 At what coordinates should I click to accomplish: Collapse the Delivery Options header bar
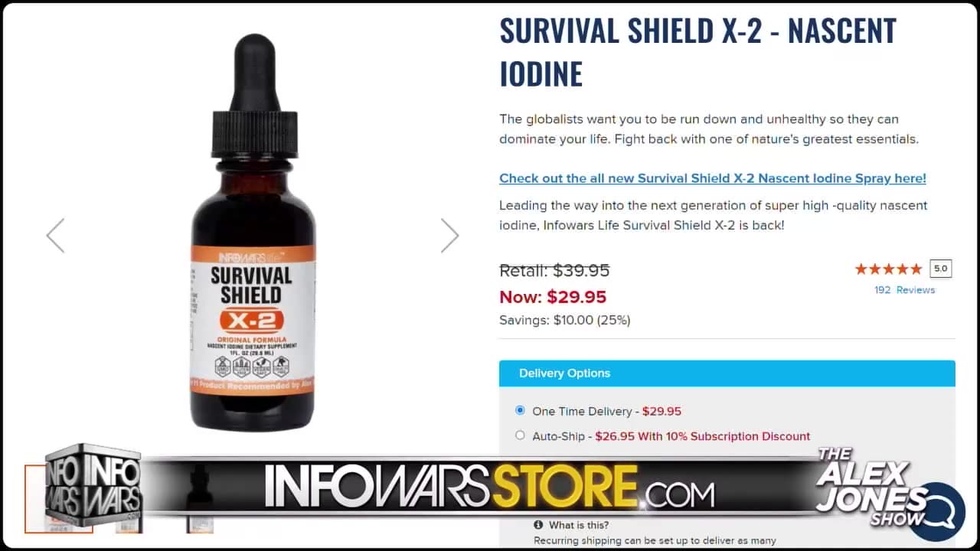pyautogui.click(x=727, y=373)
